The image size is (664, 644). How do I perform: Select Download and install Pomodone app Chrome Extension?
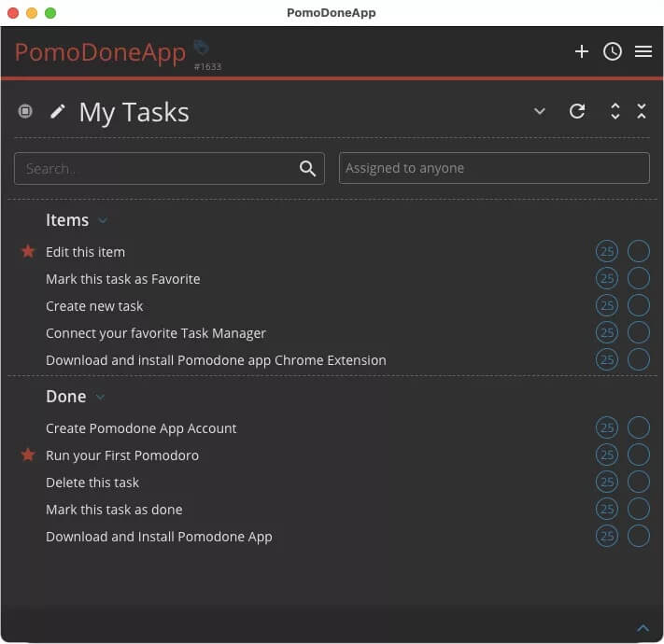click(216, 360)
